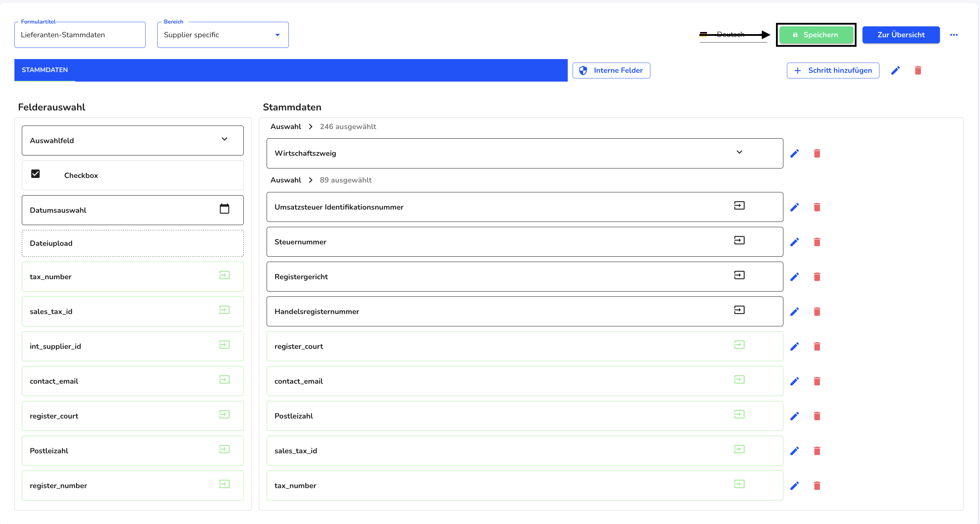980x524 pixels.
Task: Click the calendar icon in Datumsauswahl
Action: click(x=224, y=209)
